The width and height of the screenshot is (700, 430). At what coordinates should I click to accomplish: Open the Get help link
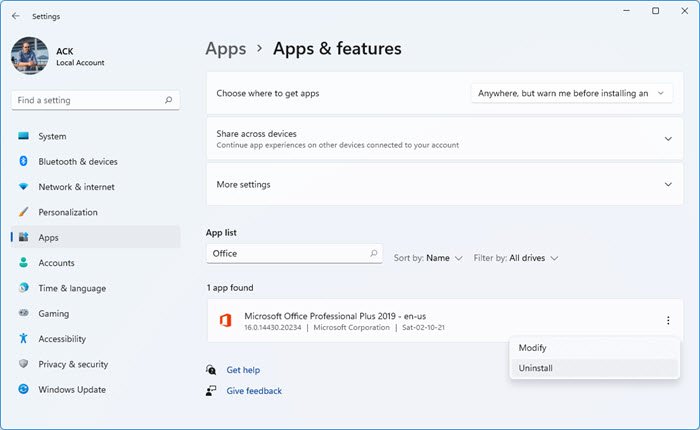[x=243, y=370]
